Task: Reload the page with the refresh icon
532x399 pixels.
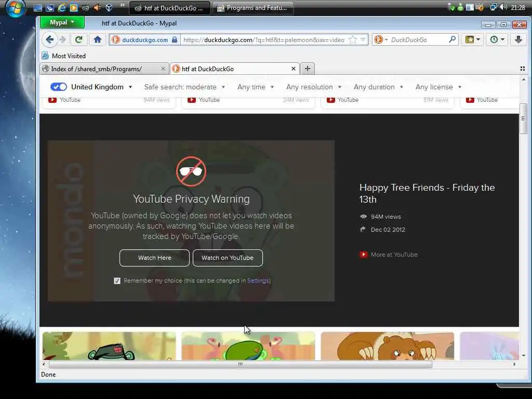Action: tap(79, 39)
